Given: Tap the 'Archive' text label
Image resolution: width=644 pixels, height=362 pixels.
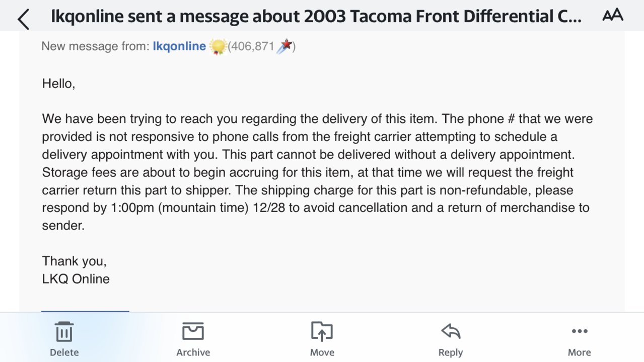Looking at the screenshot, I should point(193,352).
